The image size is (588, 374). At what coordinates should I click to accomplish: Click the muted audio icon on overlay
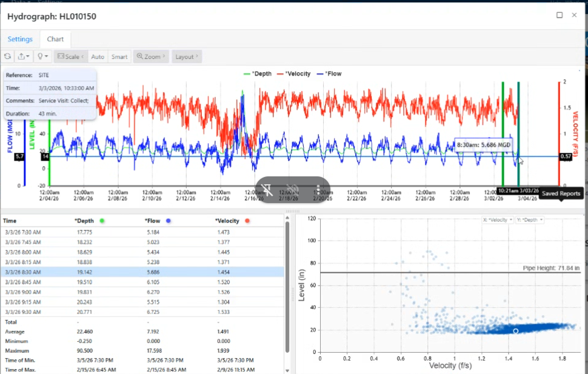(x=293, y=190)
